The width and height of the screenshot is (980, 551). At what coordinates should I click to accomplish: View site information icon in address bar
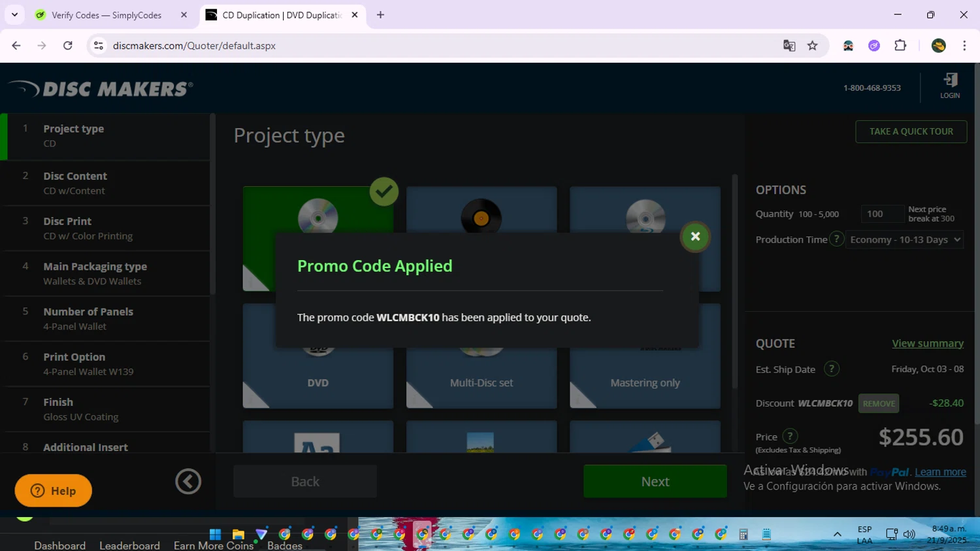tap(99, 46)
